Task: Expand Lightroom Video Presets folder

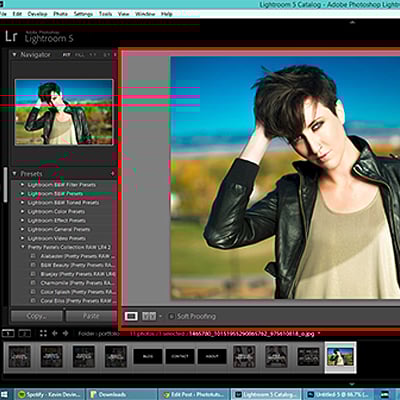Action: (x=23, y=238)
